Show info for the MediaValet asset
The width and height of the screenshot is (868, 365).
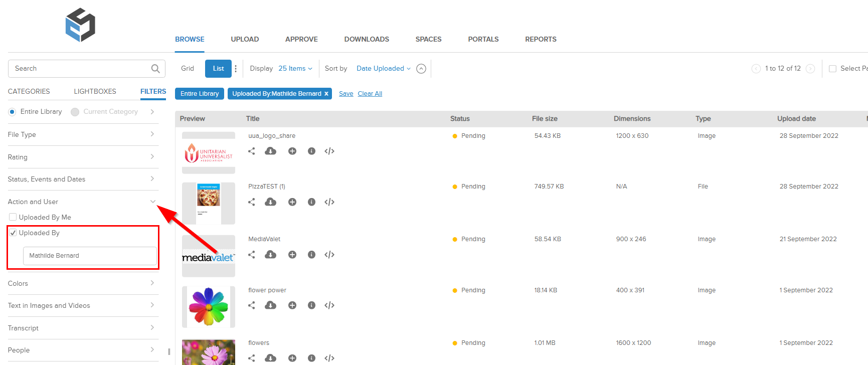(x=311, y=255)
